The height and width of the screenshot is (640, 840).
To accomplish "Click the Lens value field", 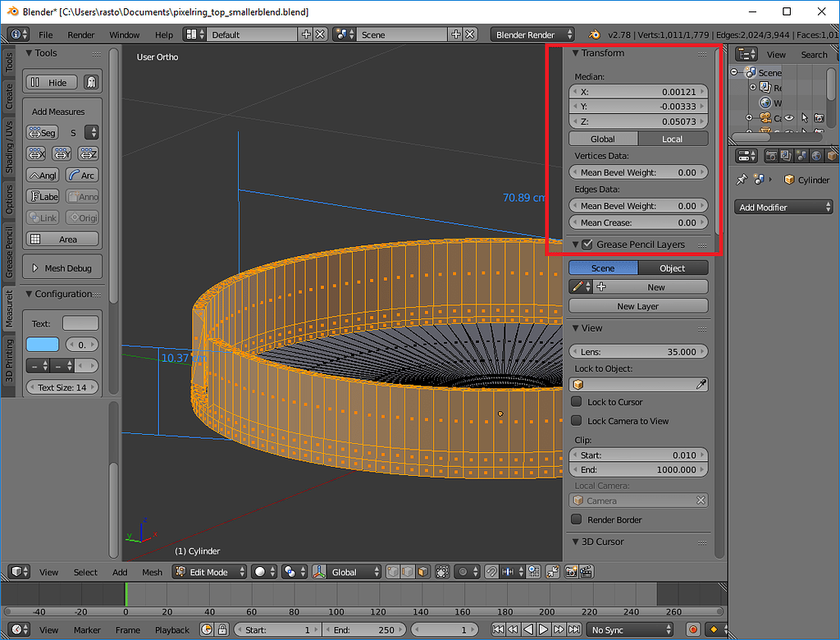I will 638,352.
